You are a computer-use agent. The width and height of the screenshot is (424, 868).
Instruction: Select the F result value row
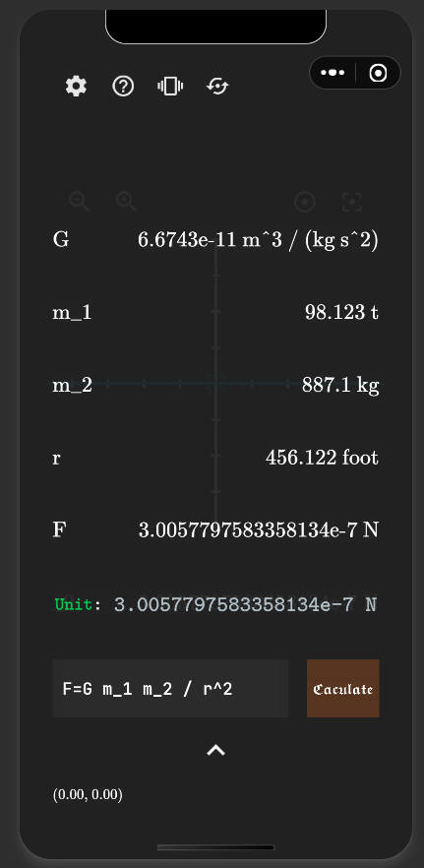click(215, 530)
